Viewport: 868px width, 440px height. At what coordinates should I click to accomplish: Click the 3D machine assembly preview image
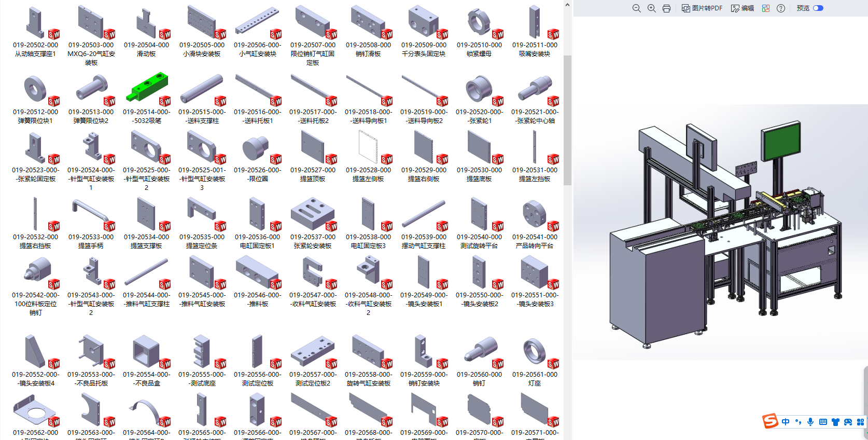pos(721,232)
